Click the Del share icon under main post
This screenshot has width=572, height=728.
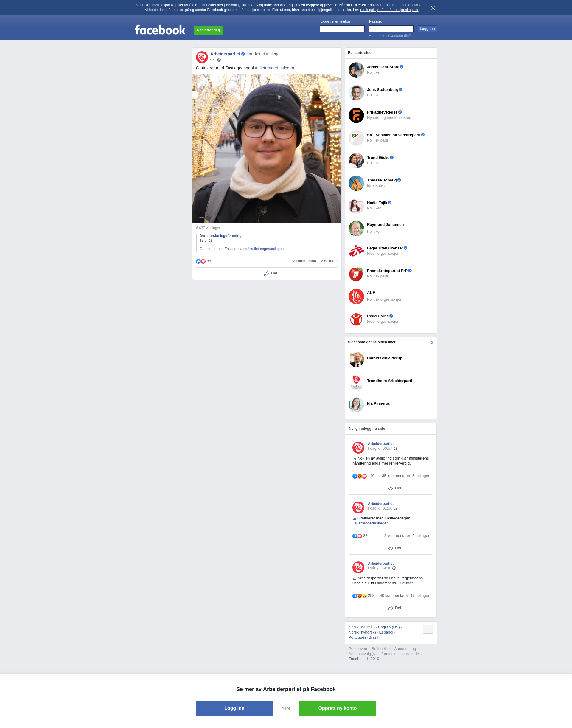point(267,273)
